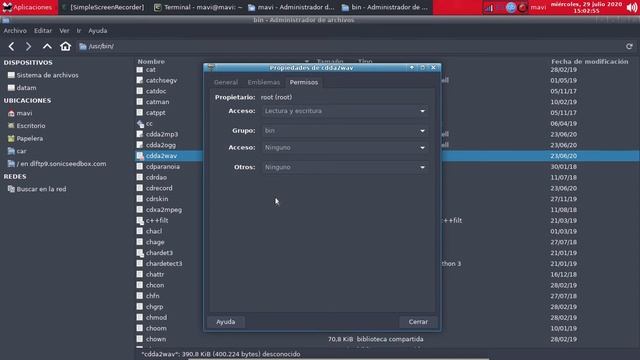Viewport: 640px width, 360px height.
Task: Open car bookmark in sidebar
Action: tap(17, 151)
